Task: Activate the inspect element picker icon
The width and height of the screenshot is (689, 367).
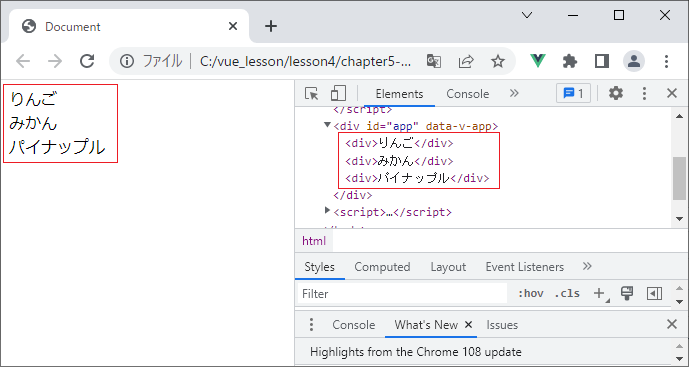Action: click(312, 93)
